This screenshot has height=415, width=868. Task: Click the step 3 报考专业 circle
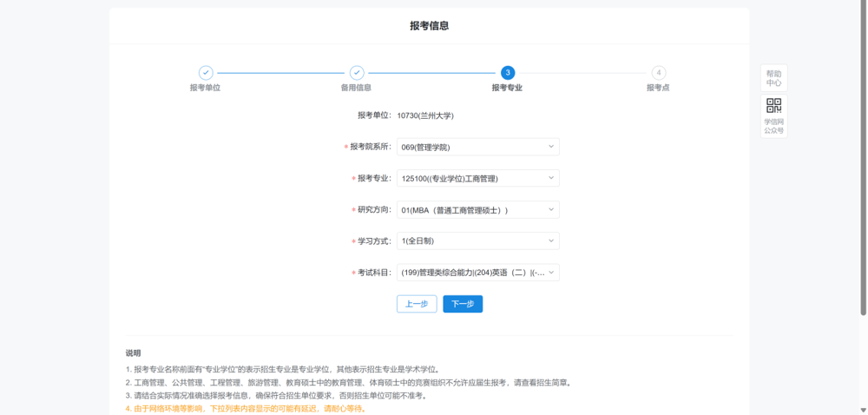click(x=508, y=72)
